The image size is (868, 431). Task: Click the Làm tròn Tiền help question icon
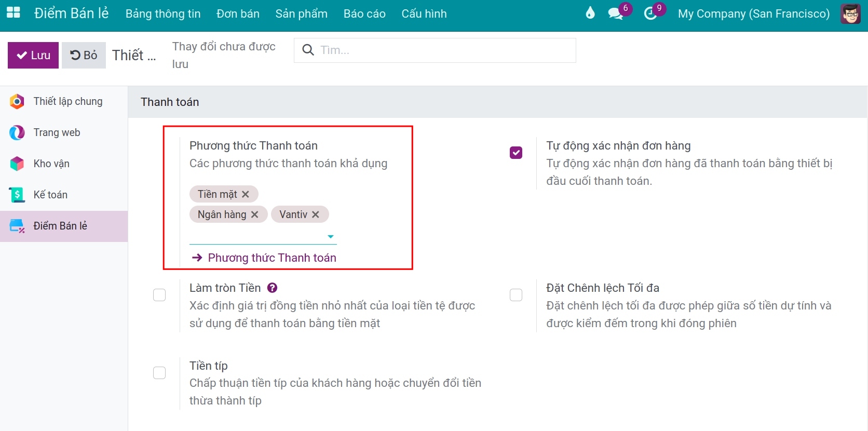click(272, 288)
